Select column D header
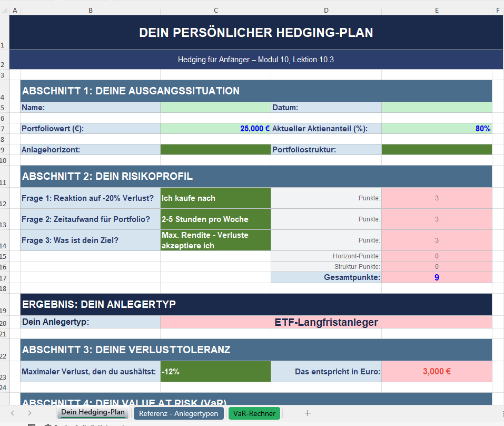This screenshot has width=504, height=426. 326,11
